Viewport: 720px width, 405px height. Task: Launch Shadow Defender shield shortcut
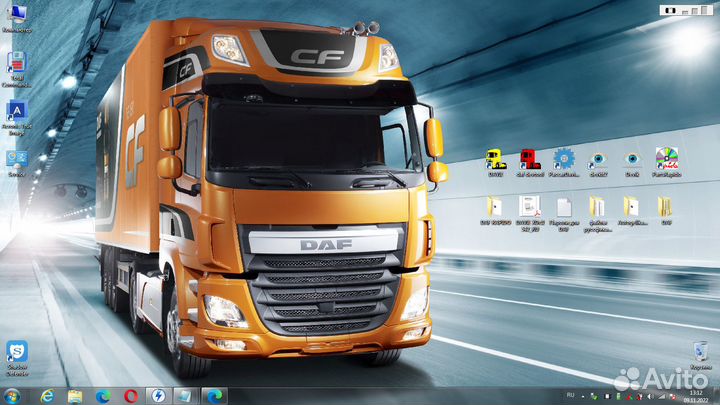click(x=17, y=359)
